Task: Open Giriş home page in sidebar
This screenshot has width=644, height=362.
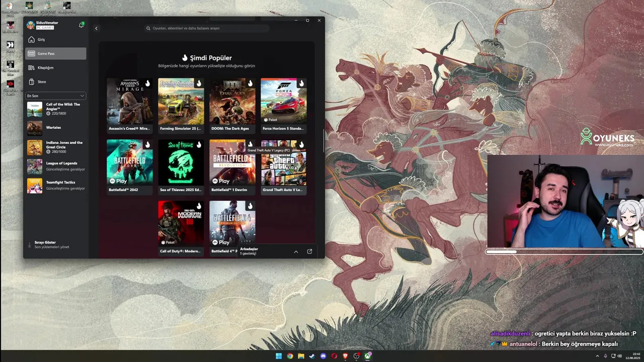Action: click(56, 39)
